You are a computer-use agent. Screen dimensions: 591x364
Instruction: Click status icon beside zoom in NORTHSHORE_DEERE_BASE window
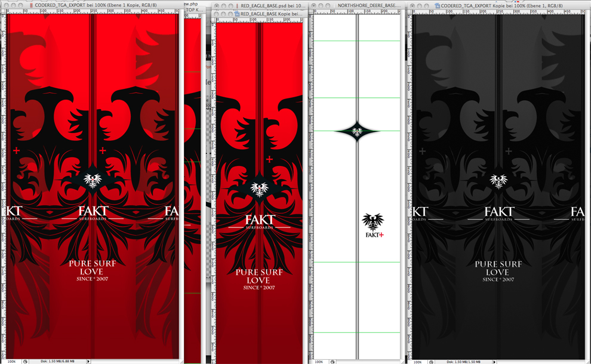pos(333,362)
